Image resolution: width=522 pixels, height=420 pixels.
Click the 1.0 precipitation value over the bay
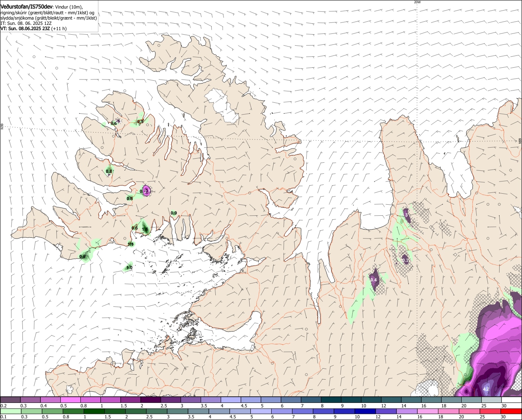[129, 267]
